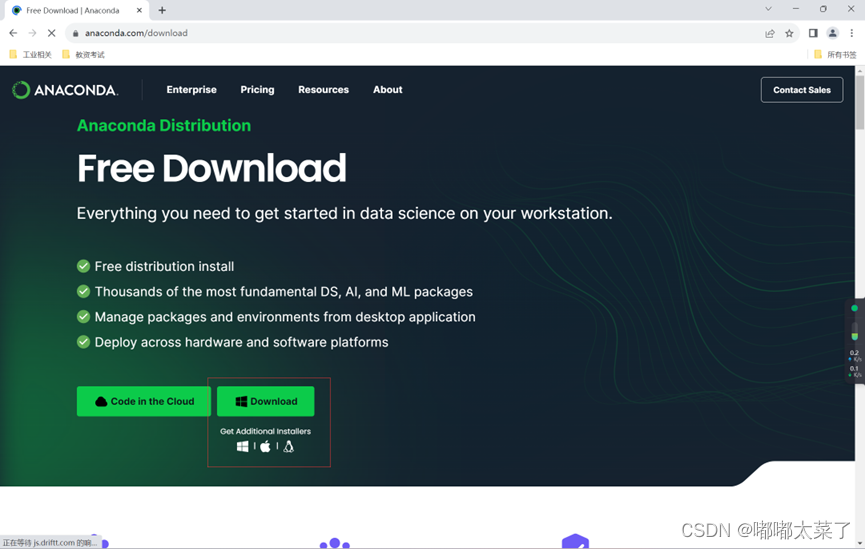
Task: Close the Free Download Anaconda tab
Action: click(139, 10)
